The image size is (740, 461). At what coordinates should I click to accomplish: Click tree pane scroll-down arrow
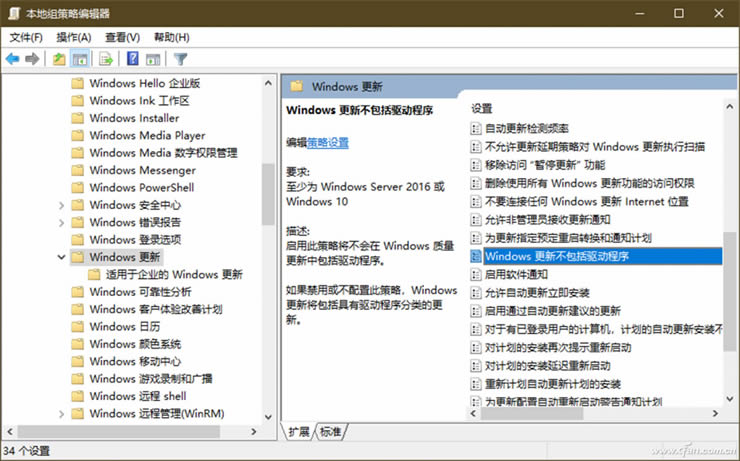pyautogui.click(x=268, y=417)
